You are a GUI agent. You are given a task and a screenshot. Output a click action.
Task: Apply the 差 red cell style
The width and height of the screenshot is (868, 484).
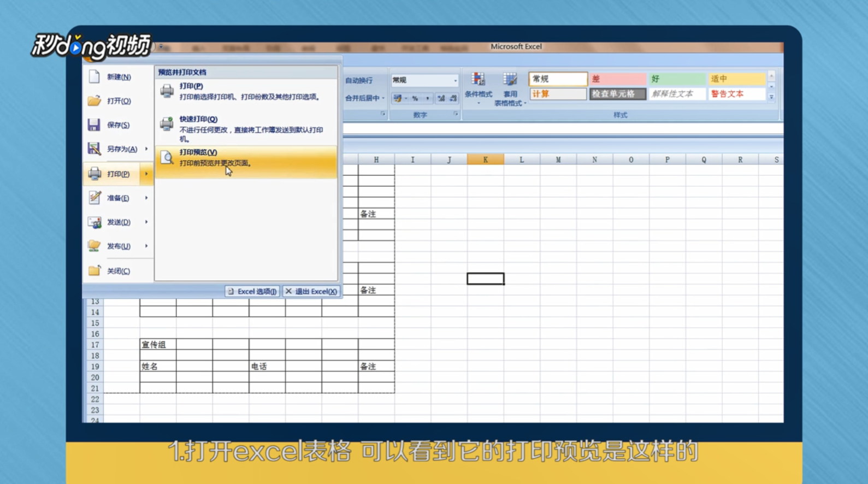click(617, 79)
